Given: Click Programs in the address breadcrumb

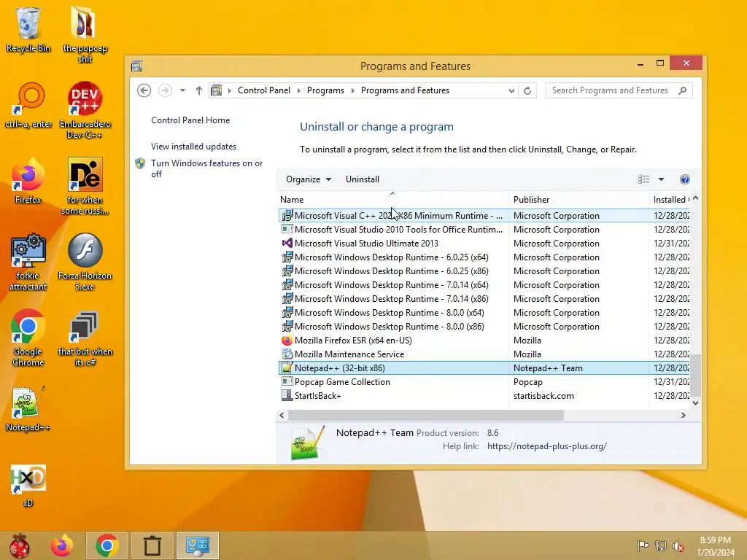Looking at the screenshot, I should point(325,90).
